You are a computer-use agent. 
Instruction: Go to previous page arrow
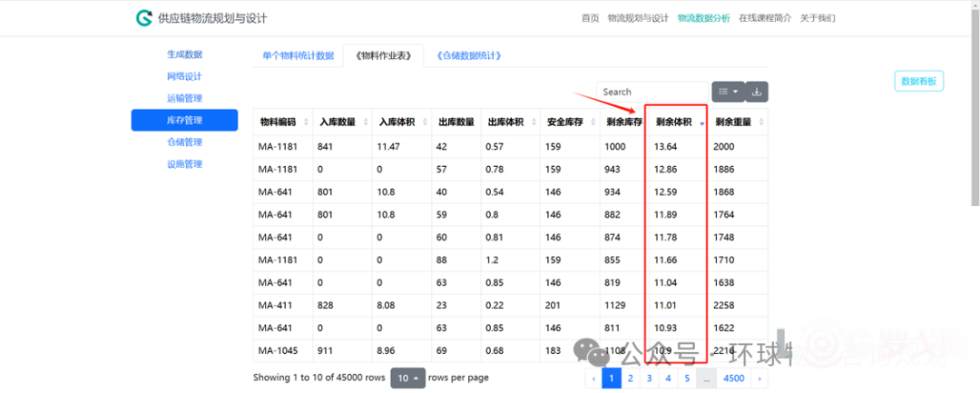tap(593, 378)
